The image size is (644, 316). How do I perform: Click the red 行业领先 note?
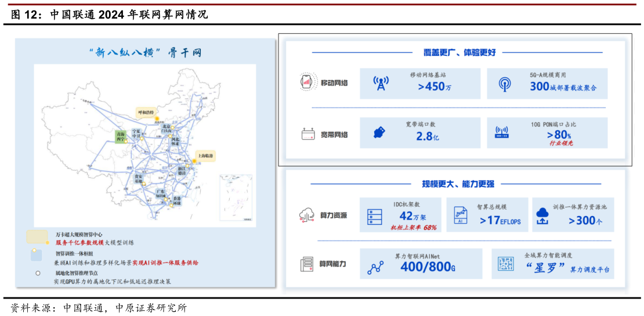click(560, 143)
